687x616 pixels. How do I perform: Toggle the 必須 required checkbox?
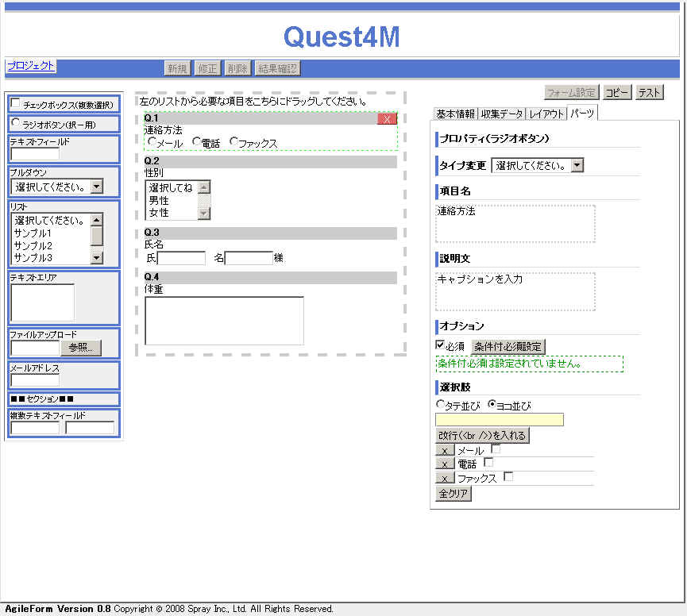440,345
